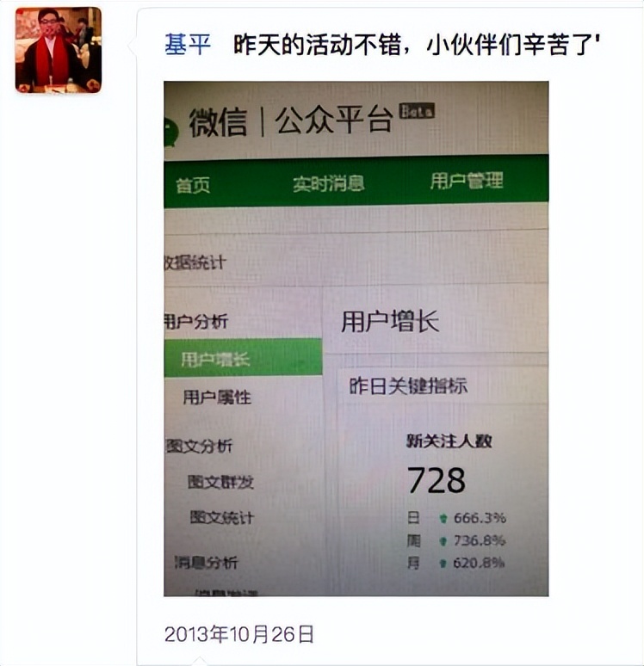Switch to the 首页 tab
644x666 pixels.
click(193, 185)
